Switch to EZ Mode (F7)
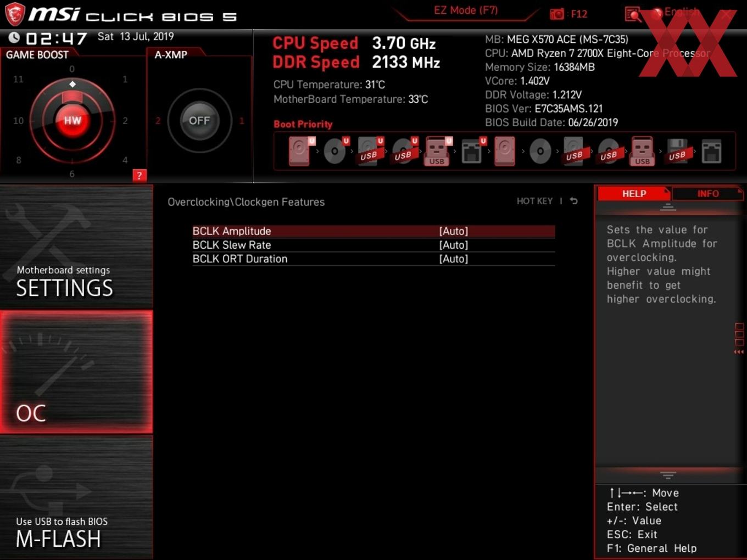 click(466, 10)
